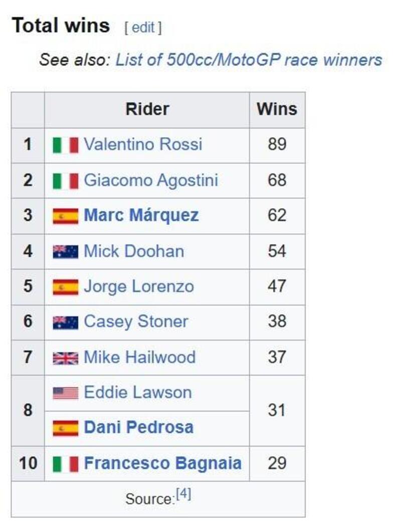
Task: Click the Italian flag beside Francesco Bagnaia
Action: [x=66, y=463]
